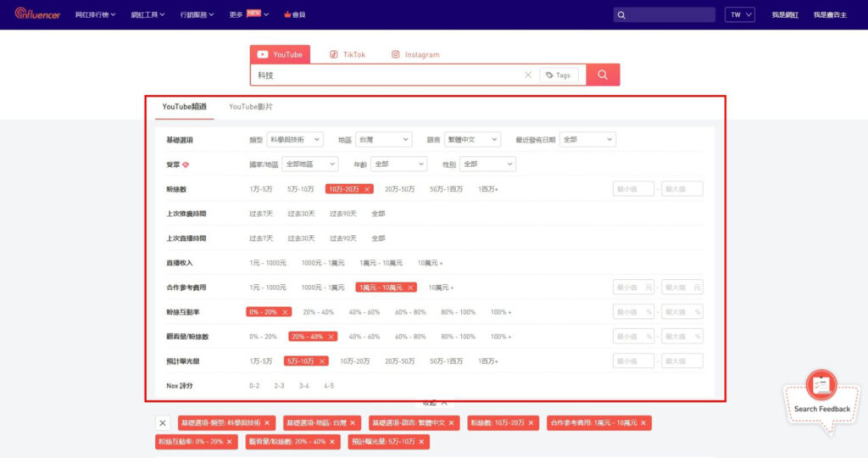
Task: Click the red search magnifier button
Action: tap(603, 75)
